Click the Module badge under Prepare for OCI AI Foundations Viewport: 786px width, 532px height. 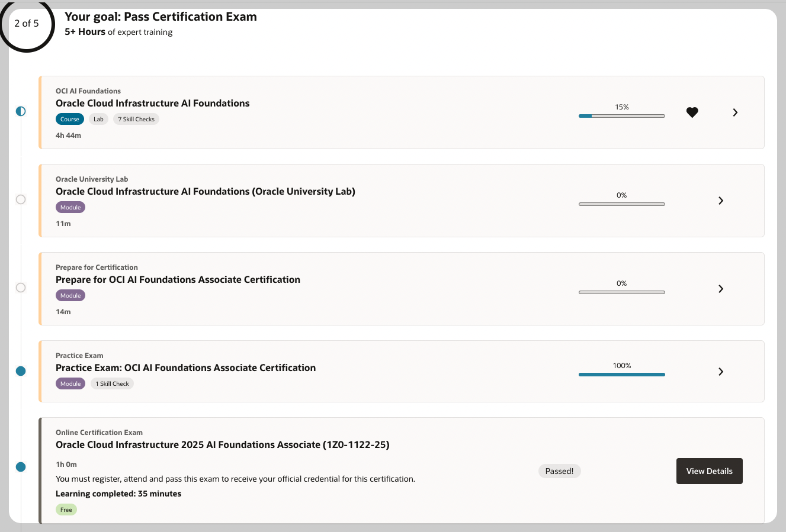(70, 295)
